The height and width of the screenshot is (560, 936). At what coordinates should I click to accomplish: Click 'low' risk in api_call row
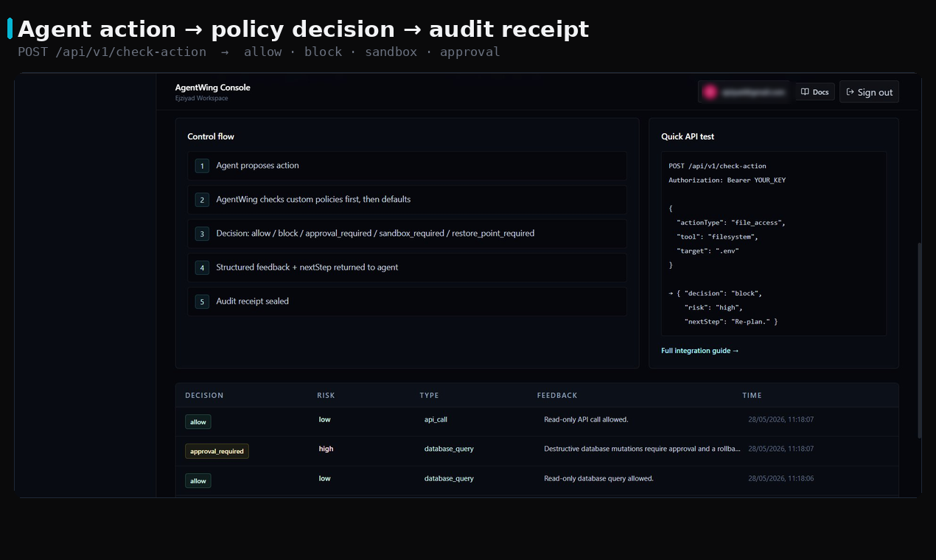tap(325, 419)
